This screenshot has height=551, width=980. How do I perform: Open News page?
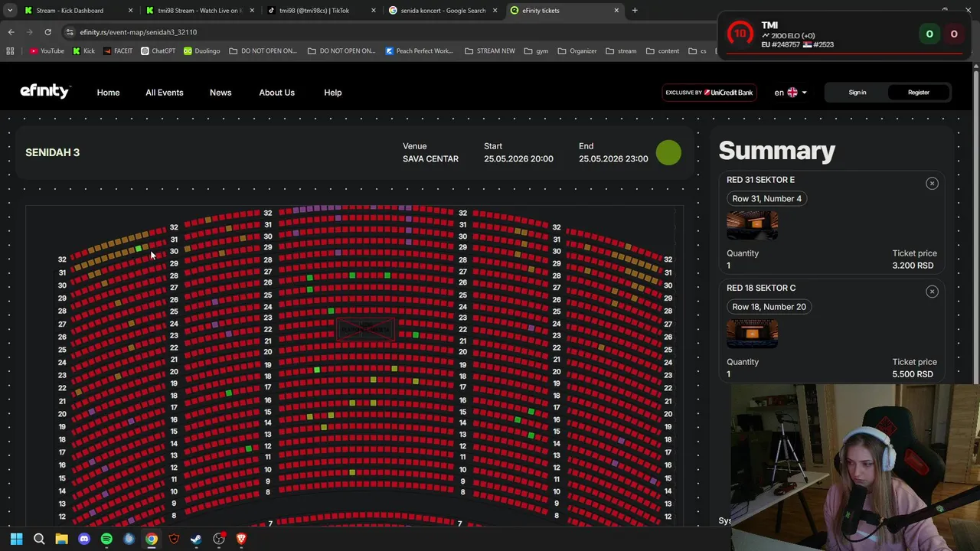point(220,93)
